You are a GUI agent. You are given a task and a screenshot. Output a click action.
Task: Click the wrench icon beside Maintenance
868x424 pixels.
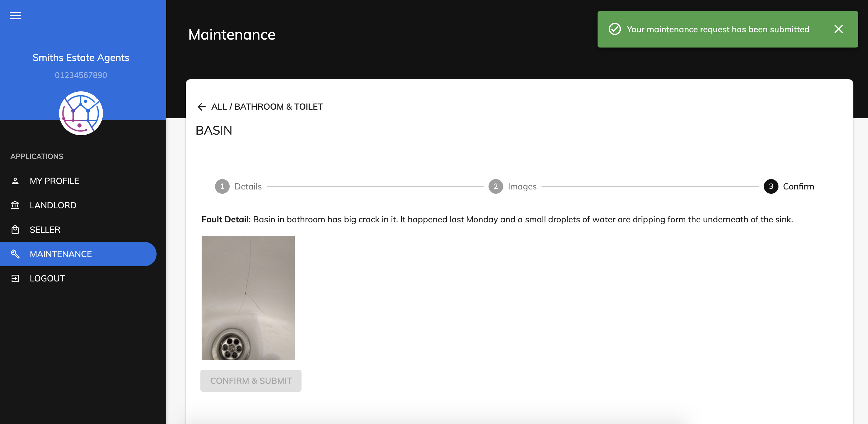[15, 254]
